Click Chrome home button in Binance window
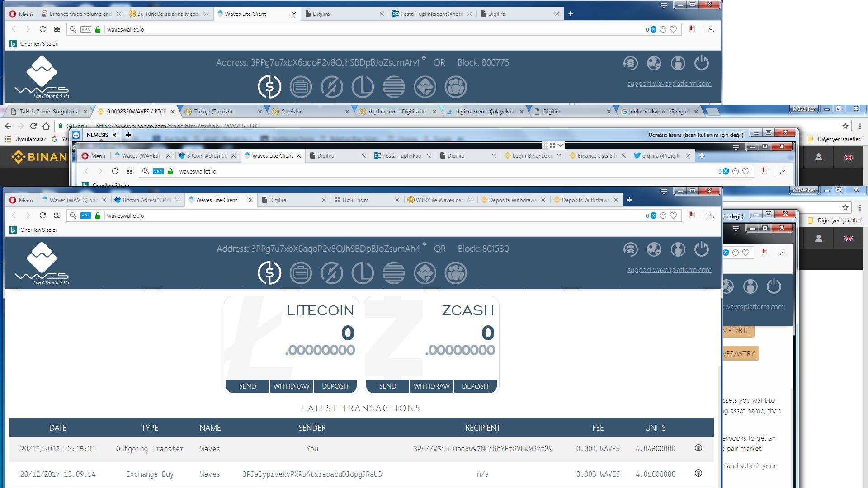Screen dimensions: 868x488 click(x=46, y=126)
